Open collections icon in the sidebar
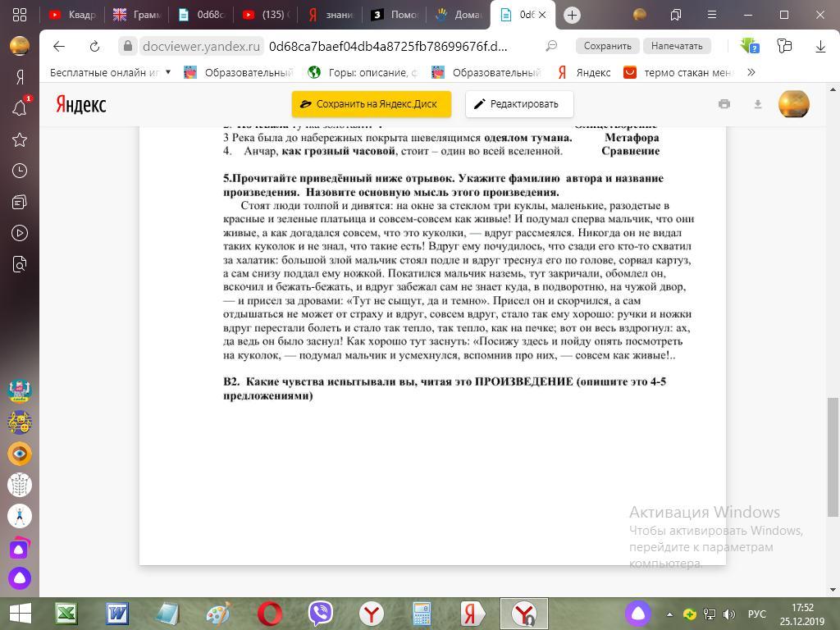This screenshot has width=840, height=630. click(x=20, y=202)
